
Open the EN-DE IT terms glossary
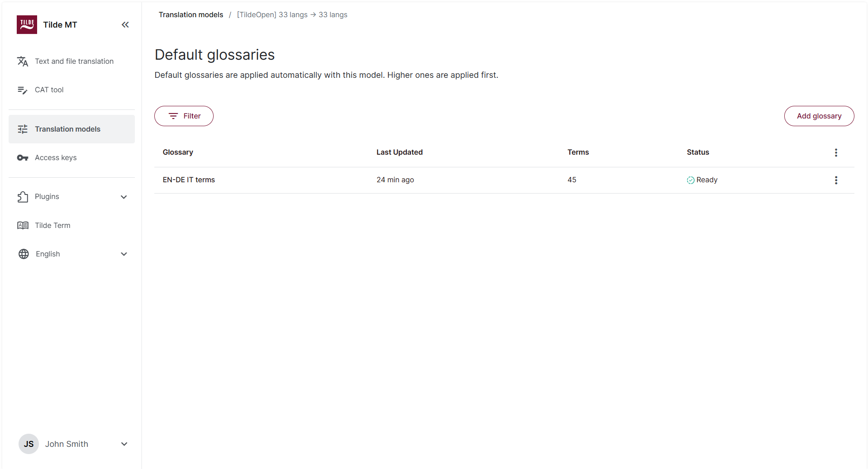click(189, 180)
